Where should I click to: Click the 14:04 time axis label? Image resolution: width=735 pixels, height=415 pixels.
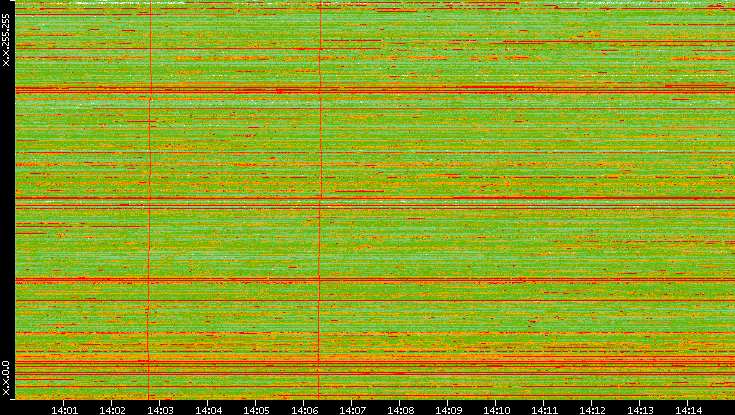click(x=209, y=410)
